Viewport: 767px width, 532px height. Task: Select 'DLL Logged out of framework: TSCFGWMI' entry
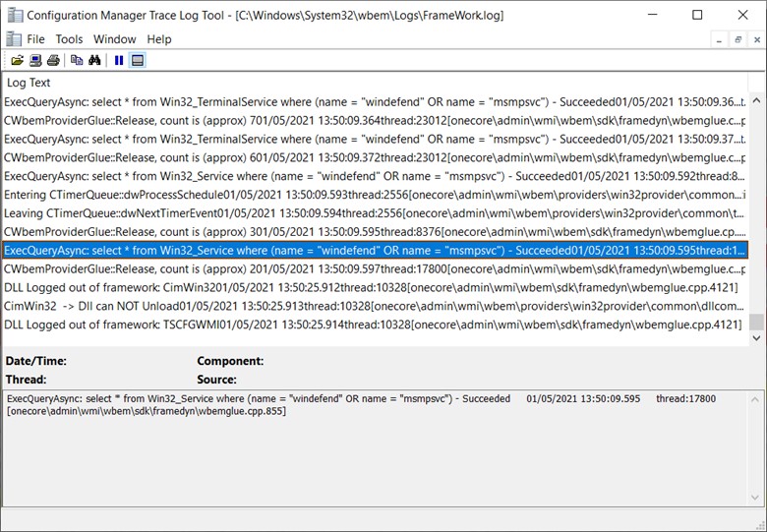[x=295, y=325]
